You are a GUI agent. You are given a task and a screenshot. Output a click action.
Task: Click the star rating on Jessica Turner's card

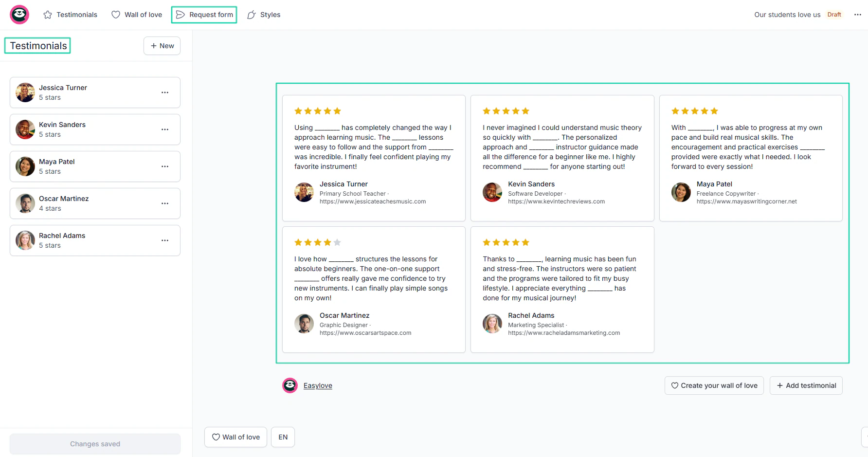tap(318, 111)
